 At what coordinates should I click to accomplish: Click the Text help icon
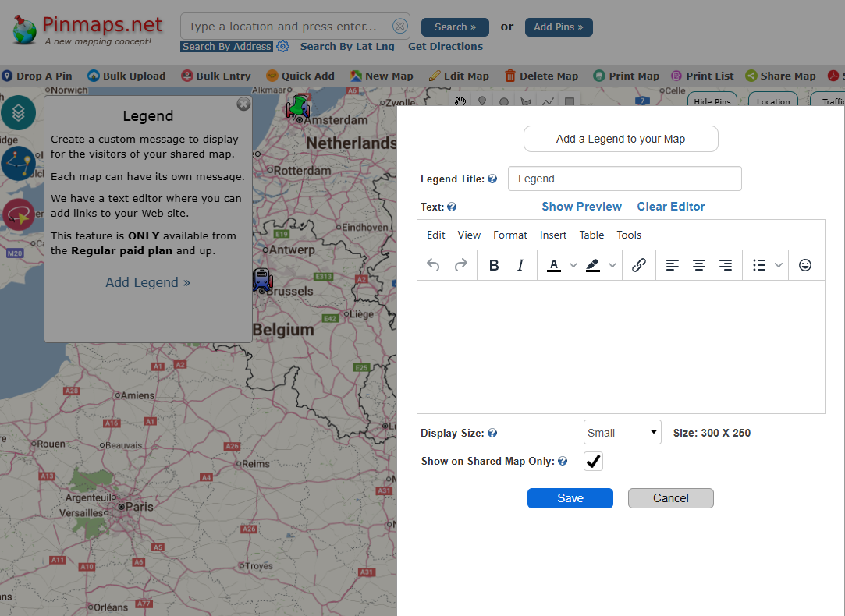coord(452,207)
